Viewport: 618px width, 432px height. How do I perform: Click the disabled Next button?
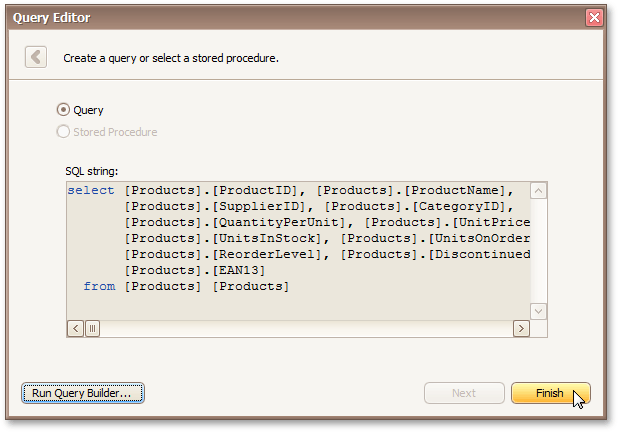point(464,393)
